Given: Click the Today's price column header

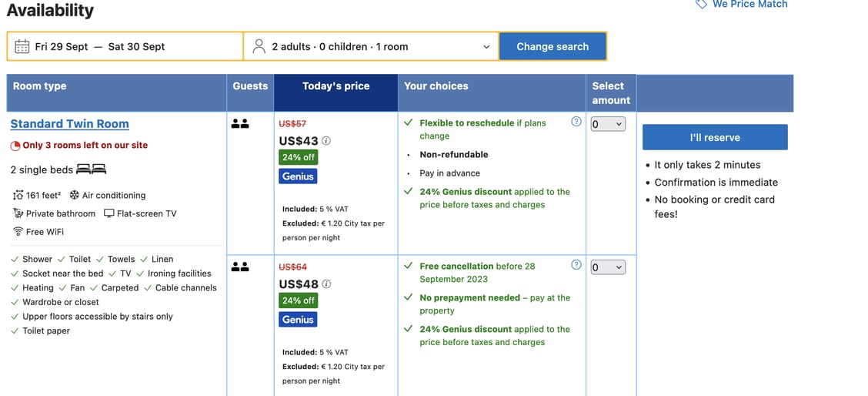Looking at the screenshot, I should point(336,86).
